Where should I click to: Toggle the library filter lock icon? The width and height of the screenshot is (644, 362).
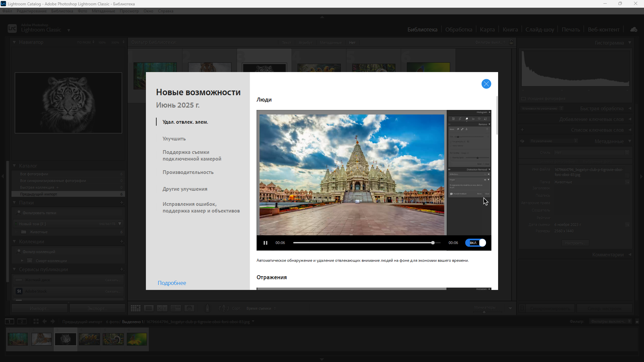click(x=511, y=42)
